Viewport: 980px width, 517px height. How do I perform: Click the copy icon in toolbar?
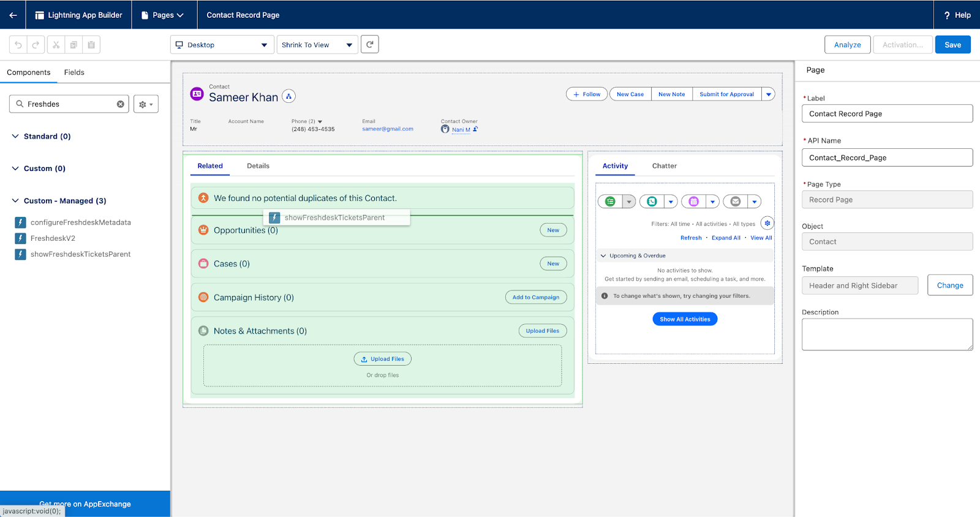coord(73,45)
